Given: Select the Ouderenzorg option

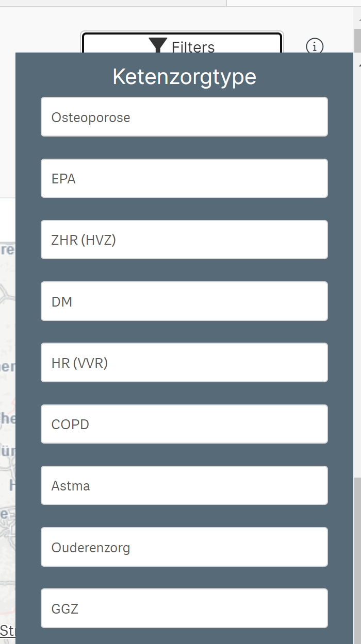Looking at the screenshot, I should click(x=184, y=547).
